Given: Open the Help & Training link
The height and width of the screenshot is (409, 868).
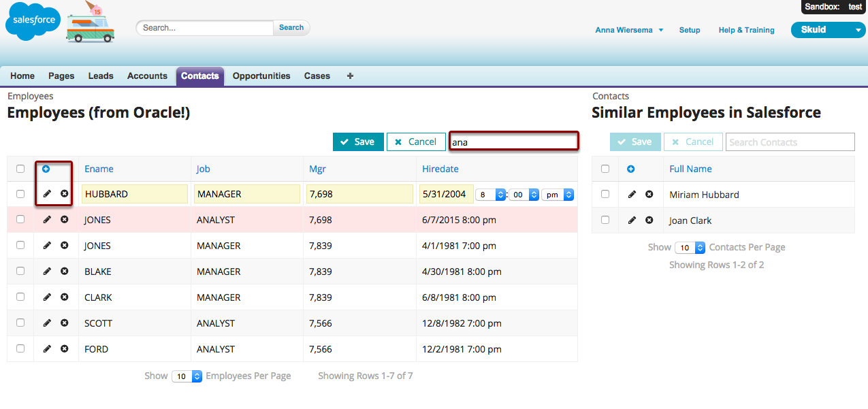Looking at the screenshot, I should (x=746, y=30).
